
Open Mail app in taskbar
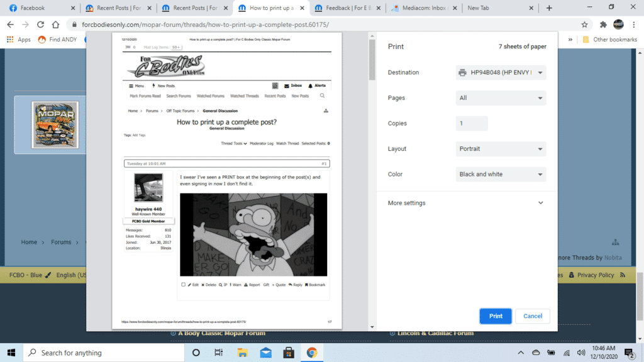click(x=265, y=353)
